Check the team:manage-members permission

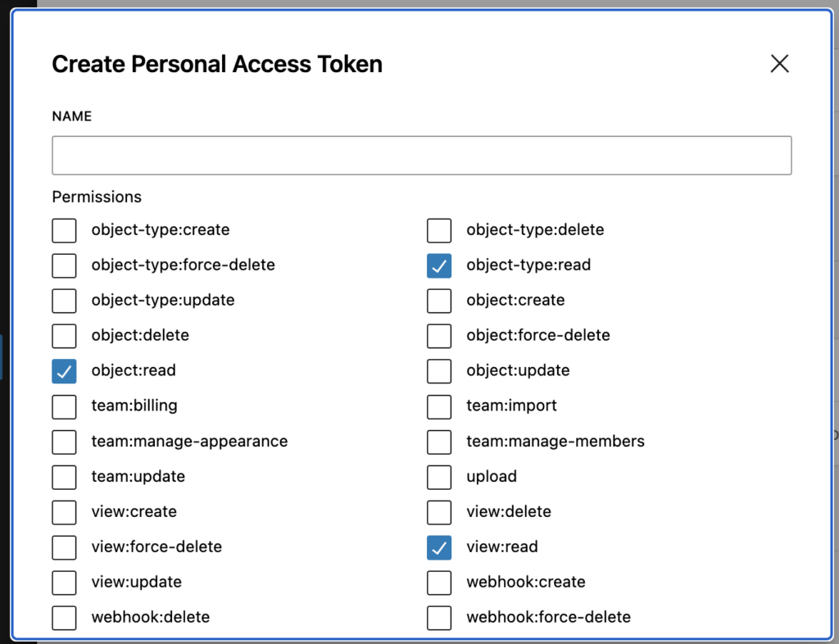(439, 442)
